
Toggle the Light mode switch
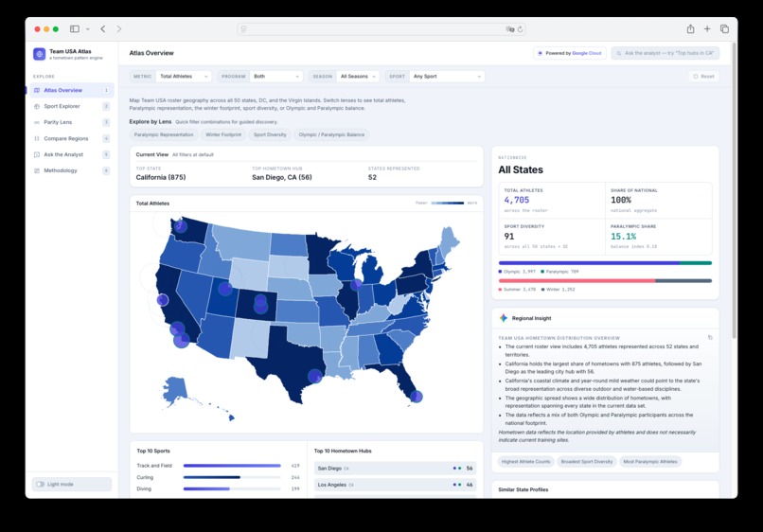[x=41, y=485]
